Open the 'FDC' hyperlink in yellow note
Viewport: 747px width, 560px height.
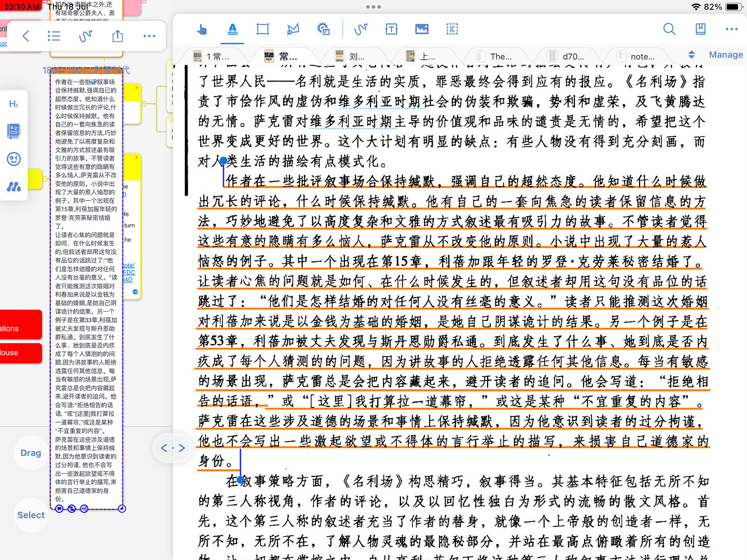[x=129, y=272]
